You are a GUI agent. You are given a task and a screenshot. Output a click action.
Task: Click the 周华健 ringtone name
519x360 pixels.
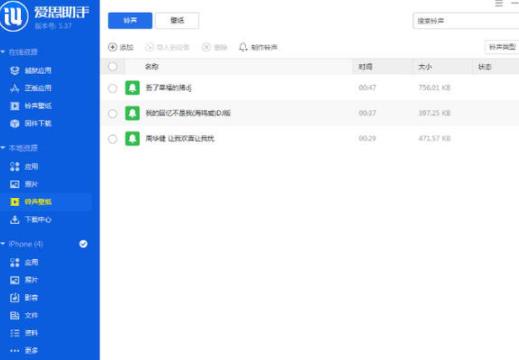pyautogui.click(x=180, y=139)
